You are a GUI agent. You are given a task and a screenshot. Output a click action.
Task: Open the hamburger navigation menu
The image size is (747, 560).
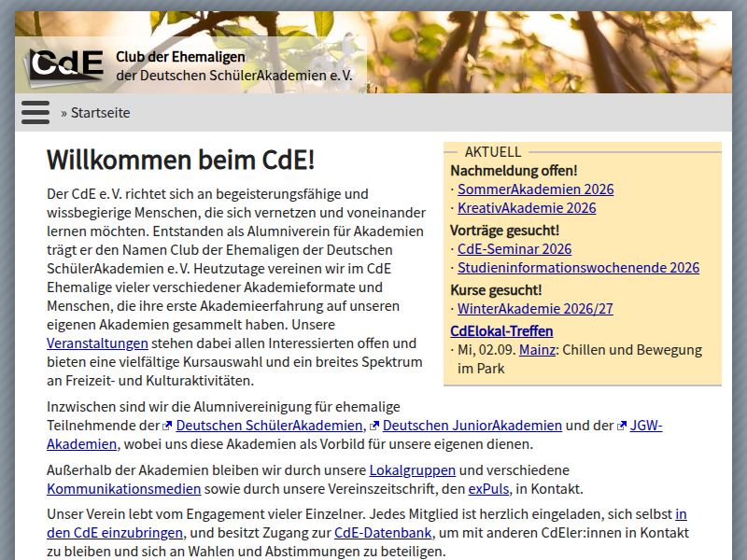click(x=35, y=112)
